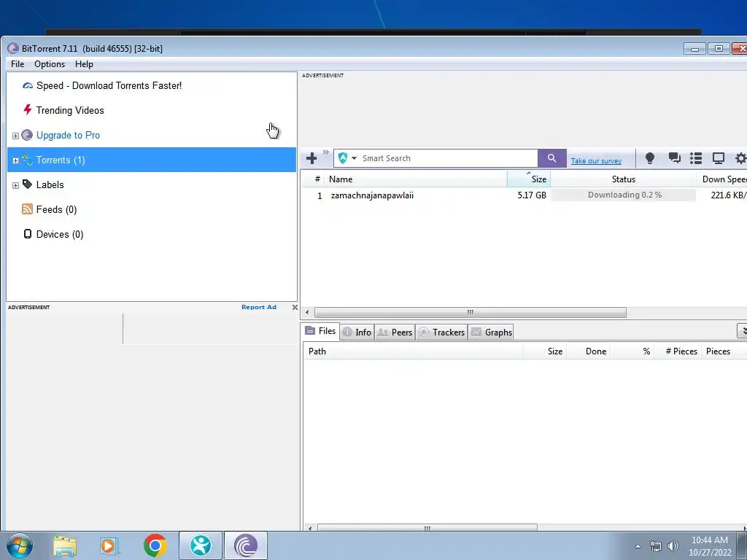Switch to the Files tab
Screen dimensions: 747x560
(x=321, y=331)
